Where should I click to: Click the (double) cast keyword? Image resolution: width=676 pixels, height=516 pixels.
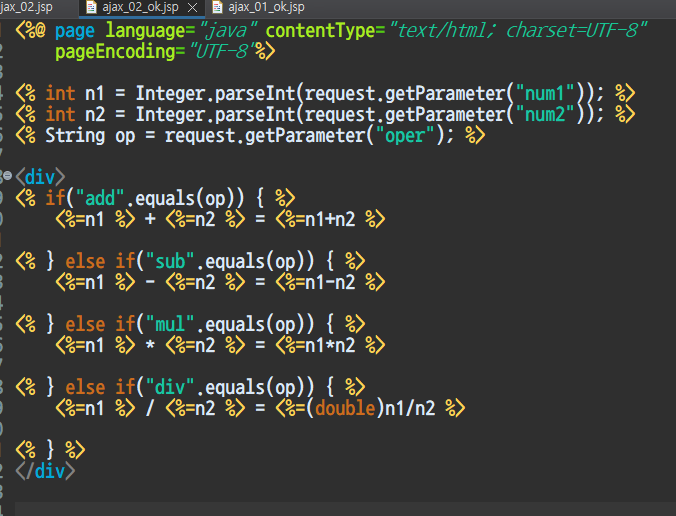[x=345, y=408]
